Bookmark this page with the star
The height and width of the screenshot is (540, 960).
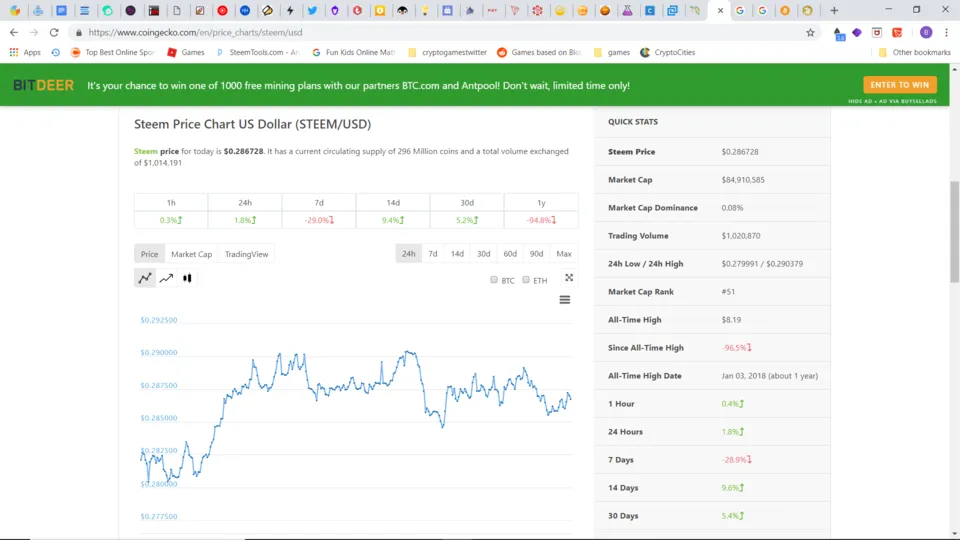810,32
